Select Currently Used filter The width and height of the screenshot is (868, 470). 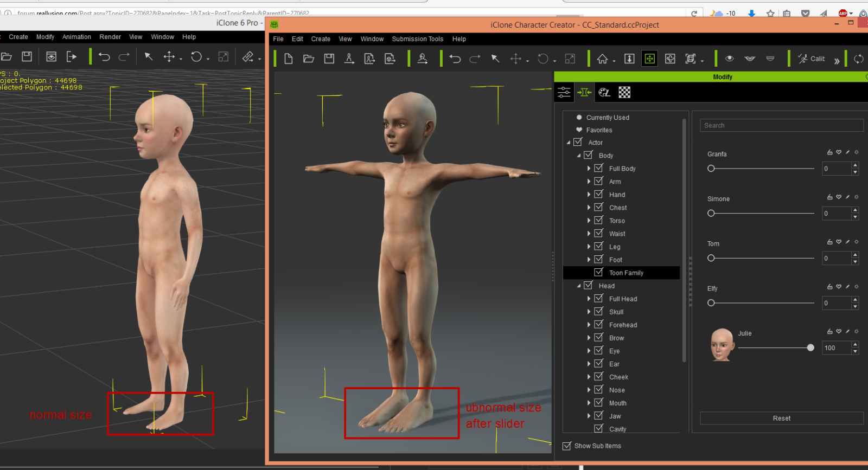click(x=608, y=118)
